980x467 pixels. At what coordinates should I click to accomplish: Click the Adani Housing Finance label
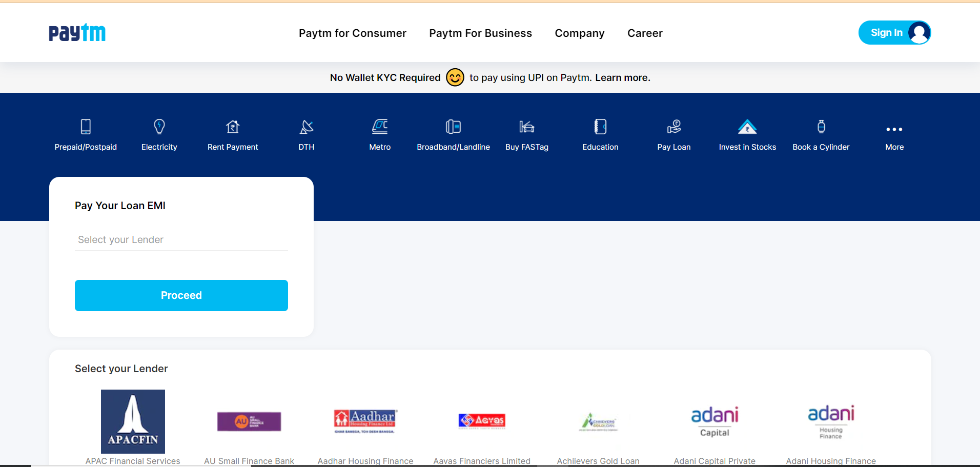pos(831,461)
